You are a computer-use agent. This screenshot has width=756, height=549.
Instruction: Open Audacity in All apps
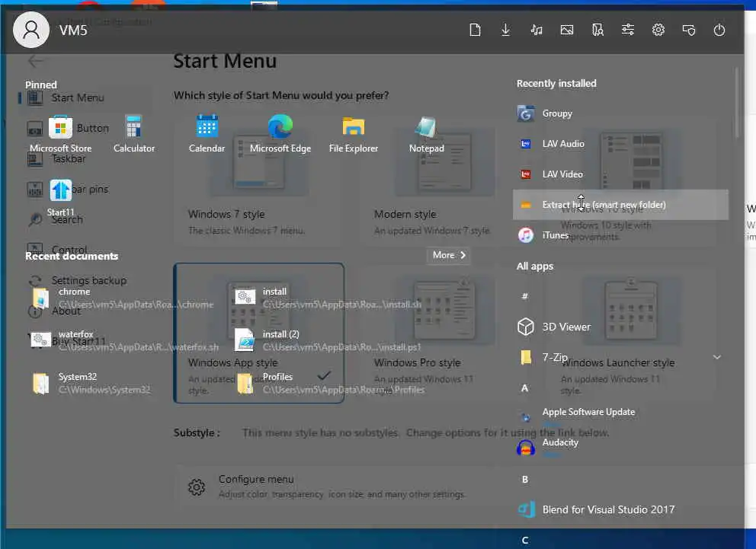(x=620, y=448)
